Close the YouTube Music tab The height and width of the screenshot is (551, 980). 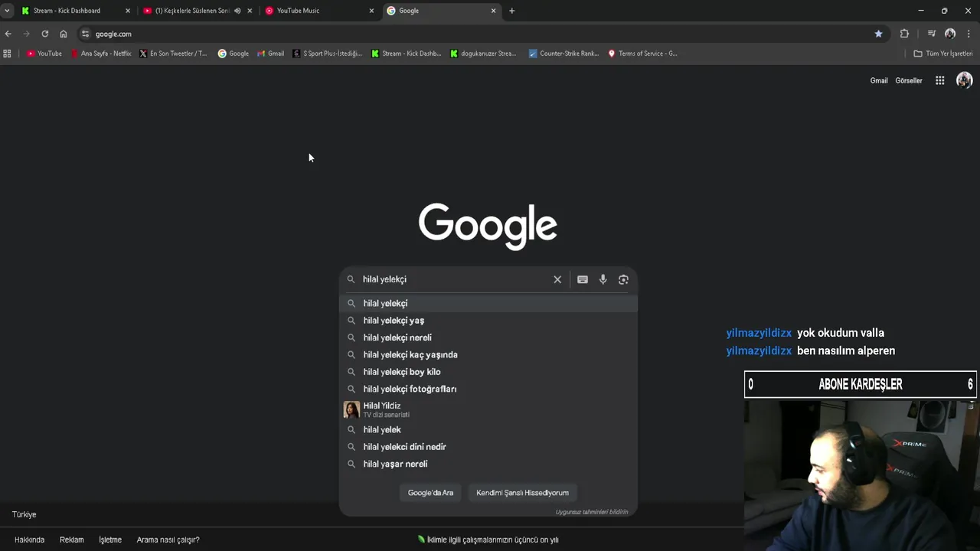click(372, 11)
